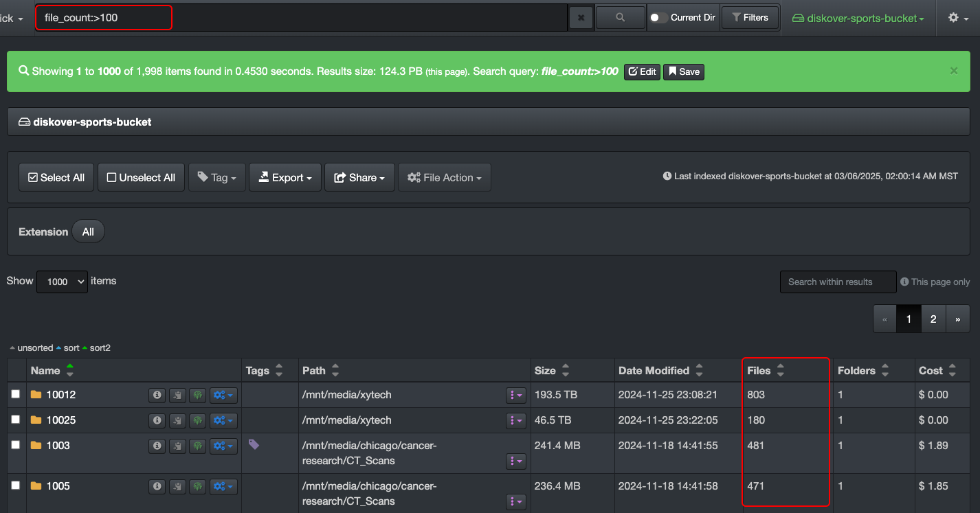The width and height of the screenshot is (980, 513).
Task: Click the copy path icon for folder 10025
Action: coord(177,420)
